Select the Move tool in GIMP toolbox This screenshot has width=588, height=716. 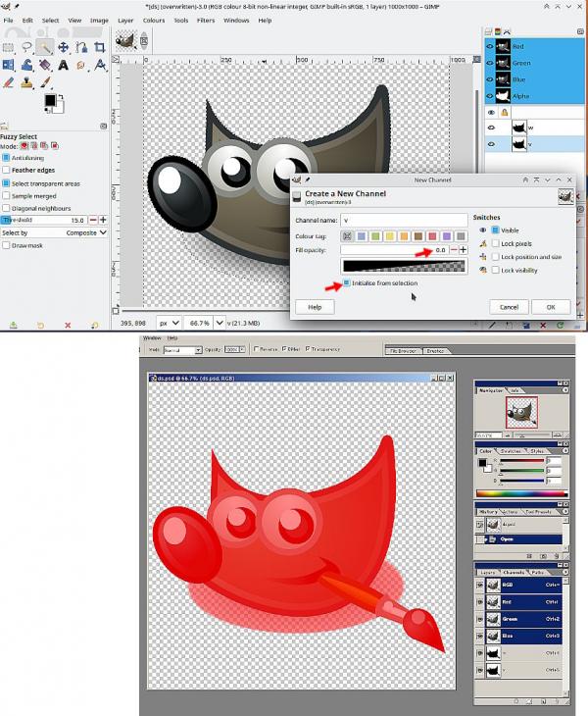(x=63, y=47)
